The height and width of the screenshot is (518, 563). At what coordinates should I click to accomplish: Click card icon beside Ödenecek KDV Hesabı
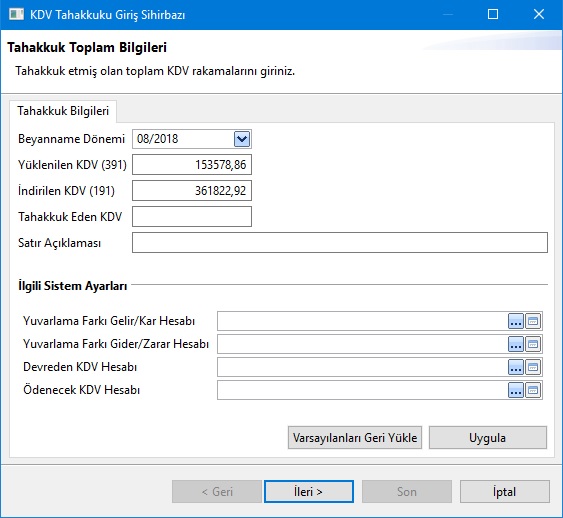click(x=533, y=390)
